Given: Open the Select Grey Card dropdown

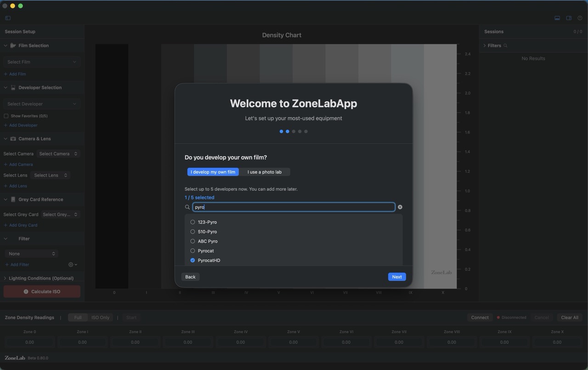Looking at the screenshot, I should click(x=60, y=214).
